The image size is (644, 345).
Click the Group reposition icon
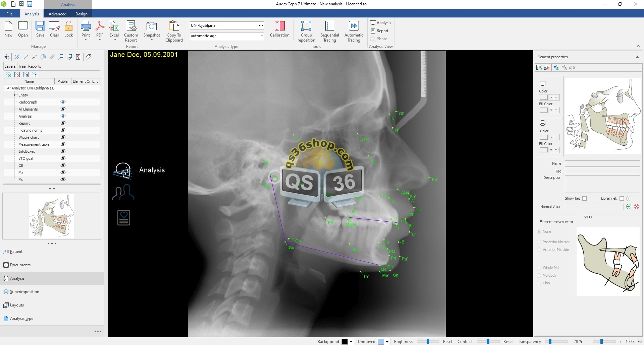(306, 26)
